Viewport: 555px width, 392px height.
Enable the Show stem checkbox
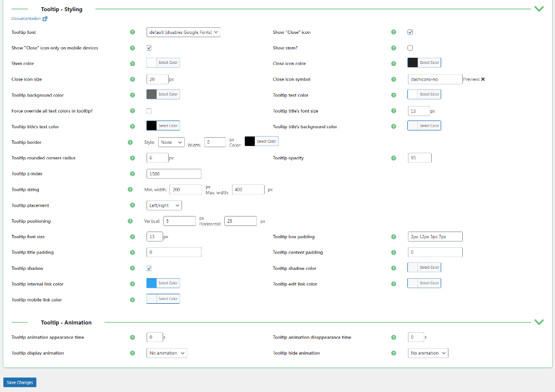tap(410, 48)
